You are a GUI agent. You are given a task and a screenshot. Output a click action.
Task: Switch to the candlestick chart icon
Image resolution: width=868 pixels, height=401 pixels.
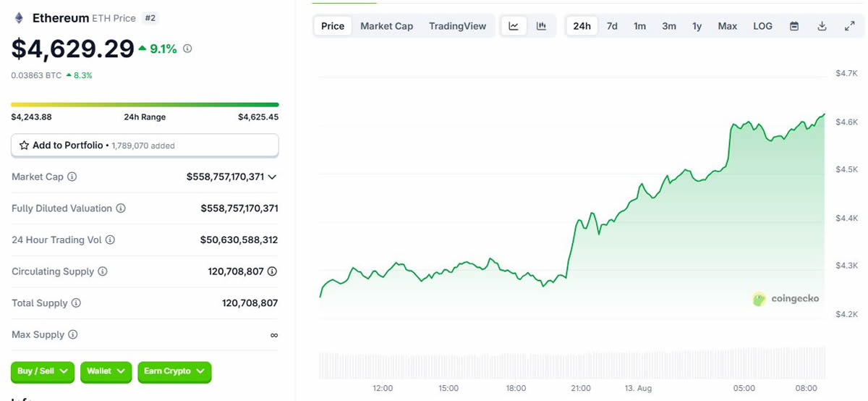[541, 26]
